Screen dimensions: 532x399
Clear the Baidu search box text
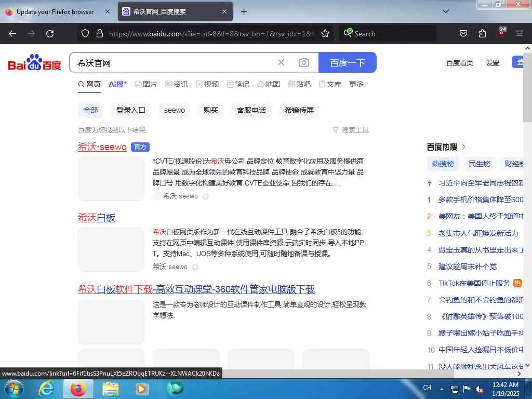pos(281,62)
